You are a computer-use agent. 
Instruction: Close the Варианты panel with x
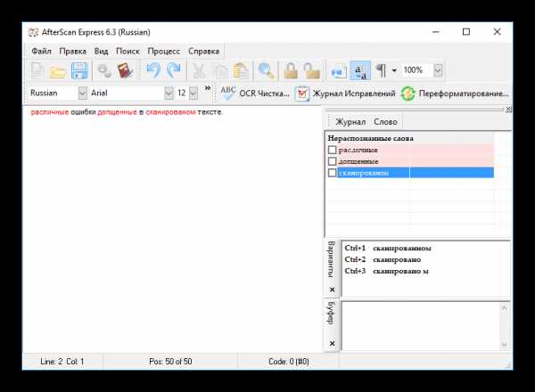coord(332,290)
